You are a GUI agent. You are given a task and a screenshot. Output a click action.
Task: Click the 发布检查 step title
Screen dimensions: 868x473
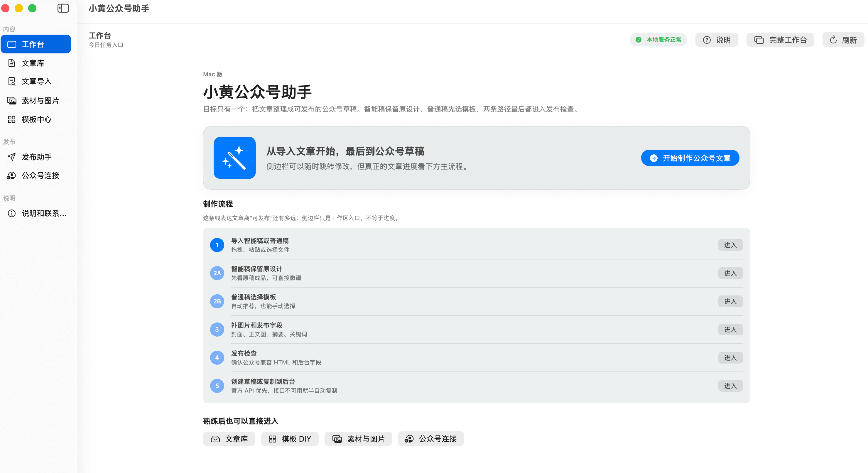244,353
